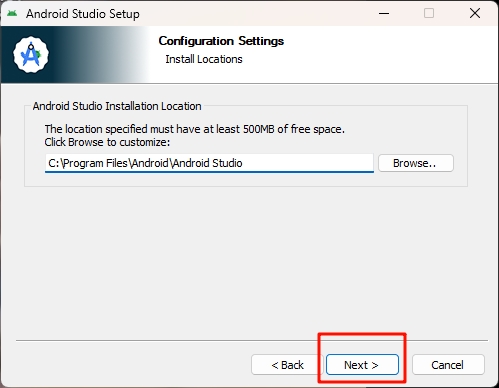The width and height of the screenshot is (499, 388).
Task: Click 'Android Studio' at end of path
Action: click(x=207, y=163)
